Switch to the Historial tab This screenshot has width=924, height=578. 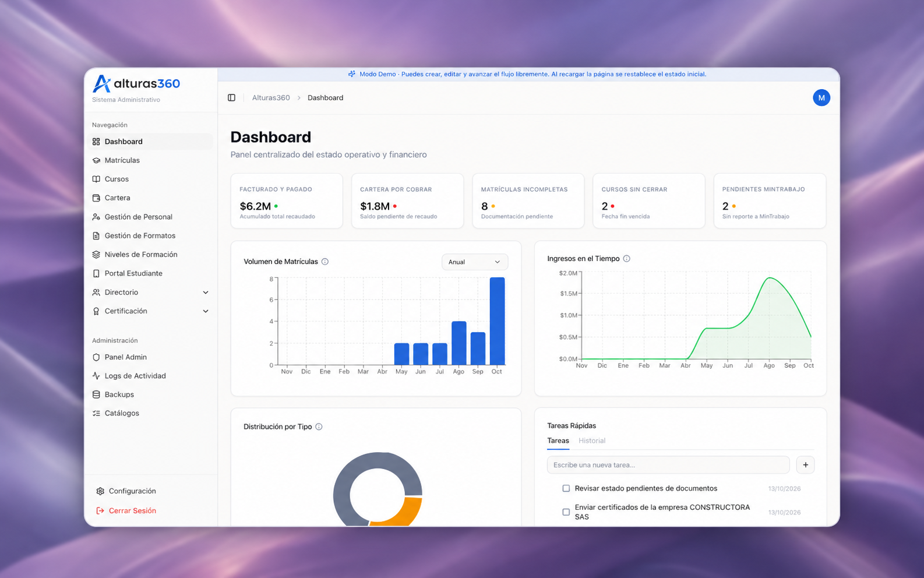point(592,440)
